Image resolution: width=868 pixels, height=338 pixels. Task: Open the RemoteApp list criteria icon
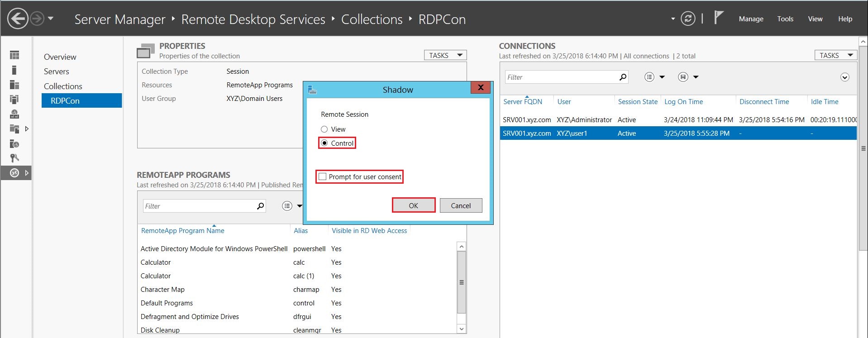[x=287, y=206]
